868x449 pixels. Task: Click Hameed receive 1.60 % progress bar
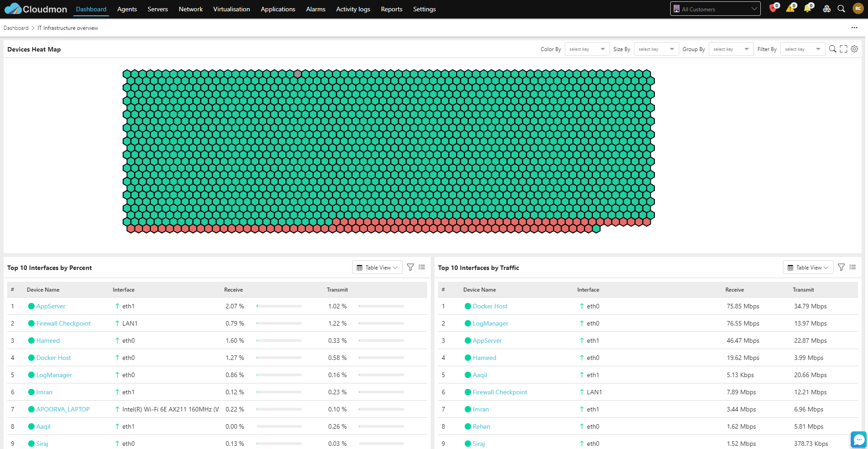[279, 340]
